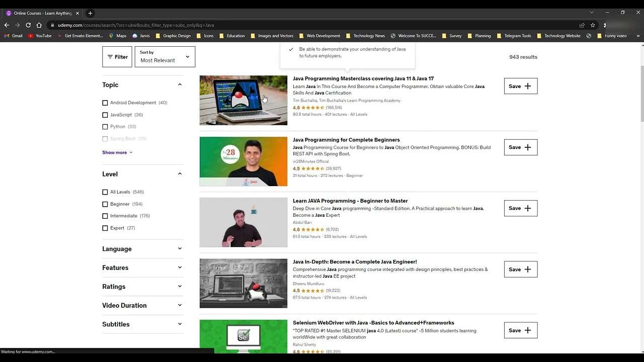The width and height of the screenshot is (644, 362).
Task: Open Jarvis bookmark
Action: pyautogui.click(x=141, y=36)
